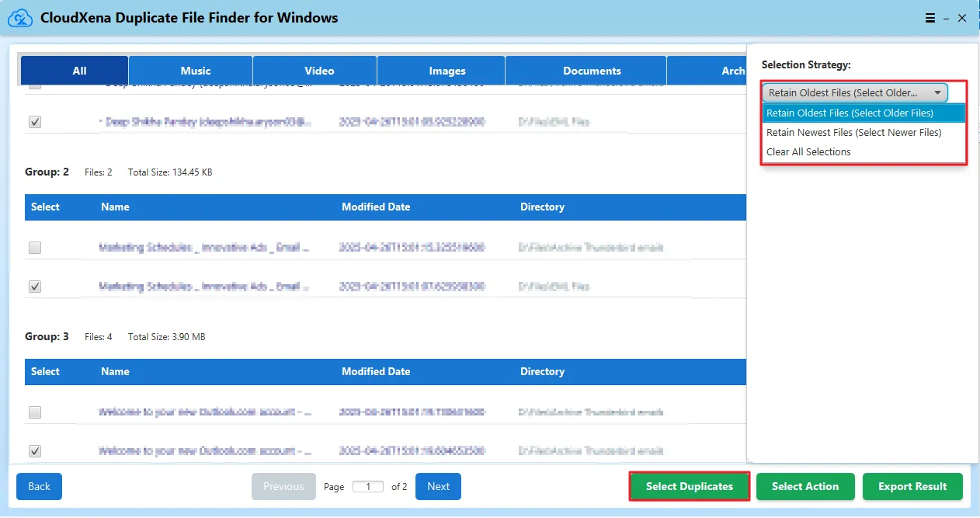
Task: Check the first file checkbox in Group 3
Action: click(35, 412)
